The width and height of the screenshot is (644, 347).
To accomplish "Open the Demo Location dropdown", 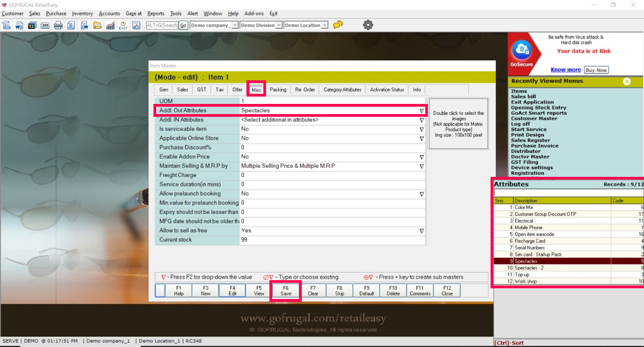I will tap(324, 25).
